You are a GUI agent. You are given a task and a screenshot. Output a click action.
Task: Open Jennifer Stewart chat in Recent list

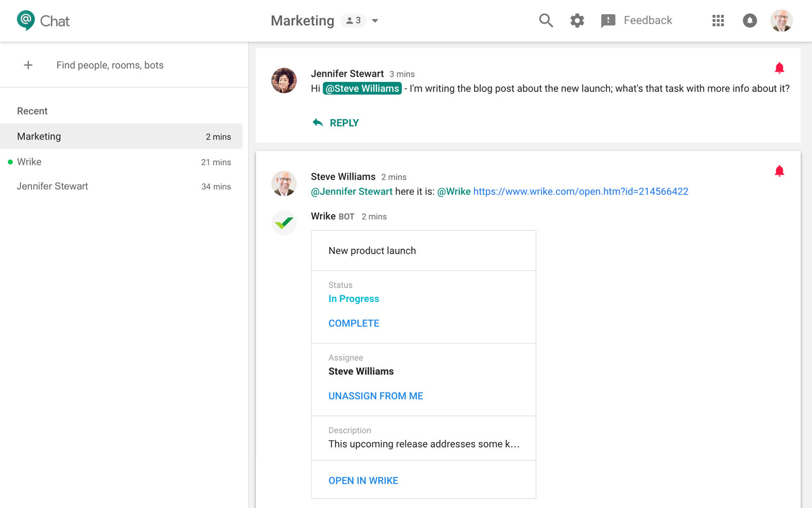(121, 186)
